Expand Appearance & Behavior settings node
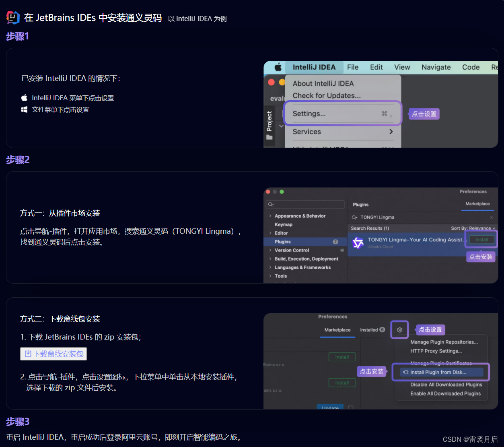 coord(270,216)
